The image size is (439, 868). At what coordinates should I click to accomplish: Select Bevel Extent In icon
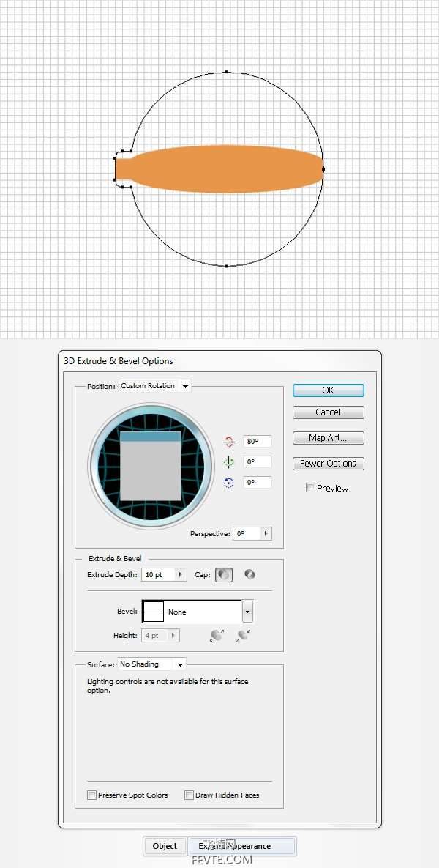243,636
